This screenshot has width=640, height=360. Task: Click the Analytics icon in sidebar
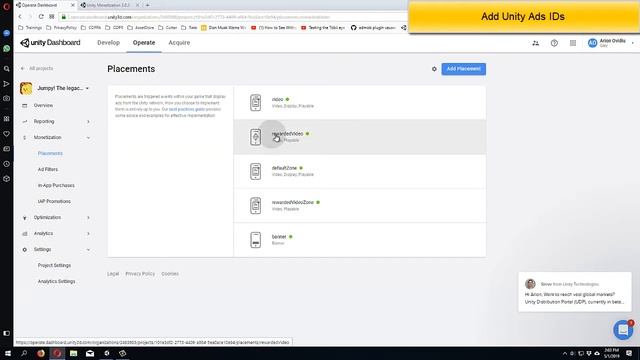[x=24, y=233]
